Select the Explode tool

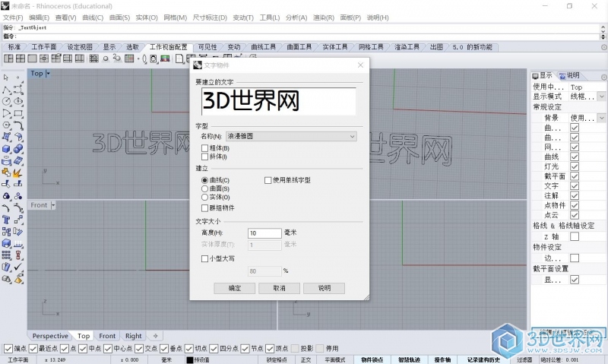click(18, 173)
